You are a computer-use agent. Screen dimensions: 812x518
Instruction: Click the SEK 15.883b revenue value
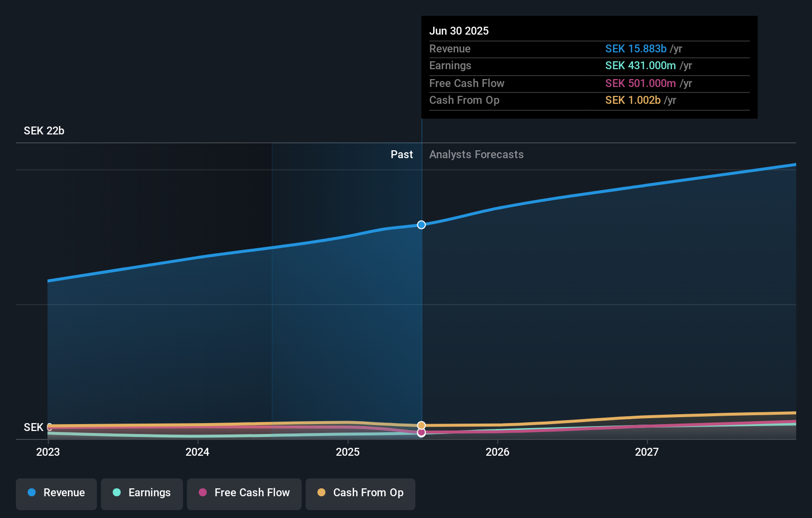pos(635,48)
